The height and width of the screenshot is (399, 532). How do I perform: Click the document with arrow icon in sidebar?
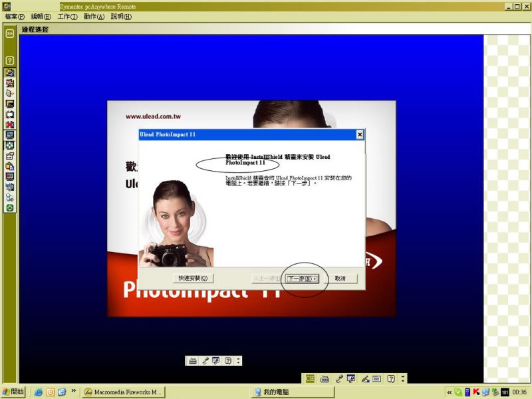[x=9, y=93]
